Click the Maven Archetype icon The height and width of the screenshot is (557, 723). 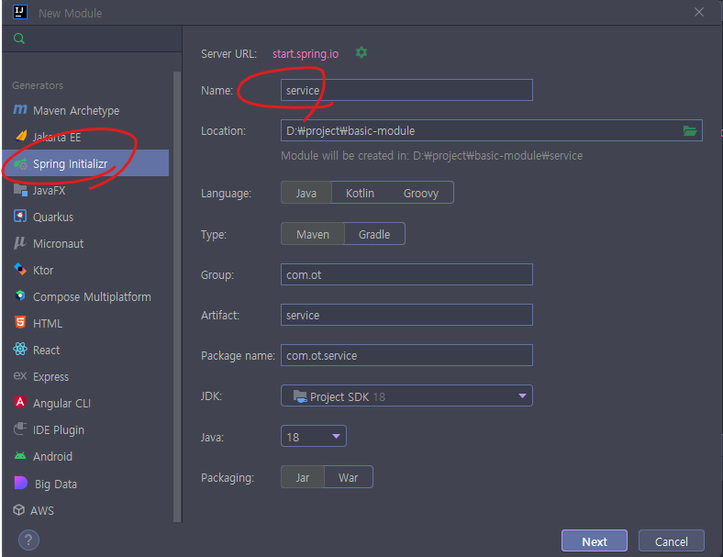pos(20,110)
